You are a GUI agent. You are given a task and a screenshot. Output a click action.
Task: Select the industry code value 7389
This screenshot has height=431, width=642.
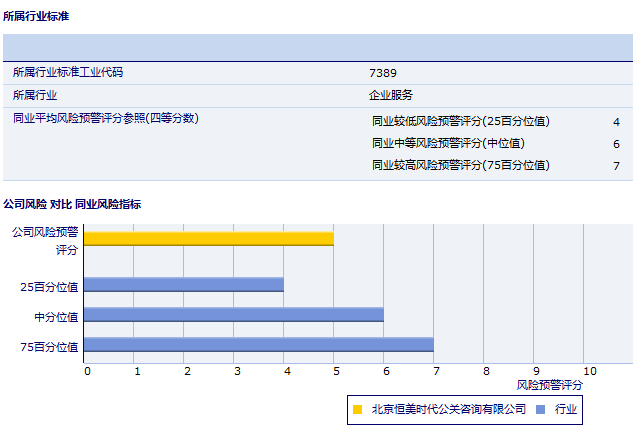click(383, 73)
